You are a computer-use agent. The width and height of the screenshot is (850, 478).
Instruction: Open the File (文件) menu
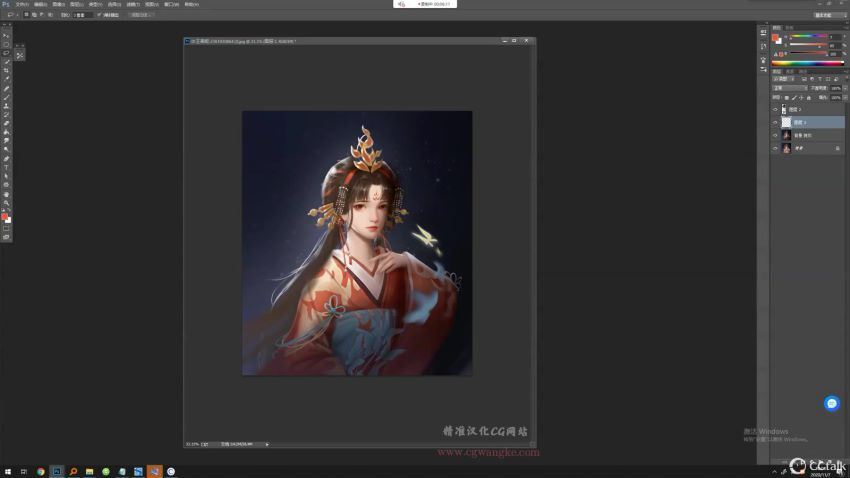(22, 4)
